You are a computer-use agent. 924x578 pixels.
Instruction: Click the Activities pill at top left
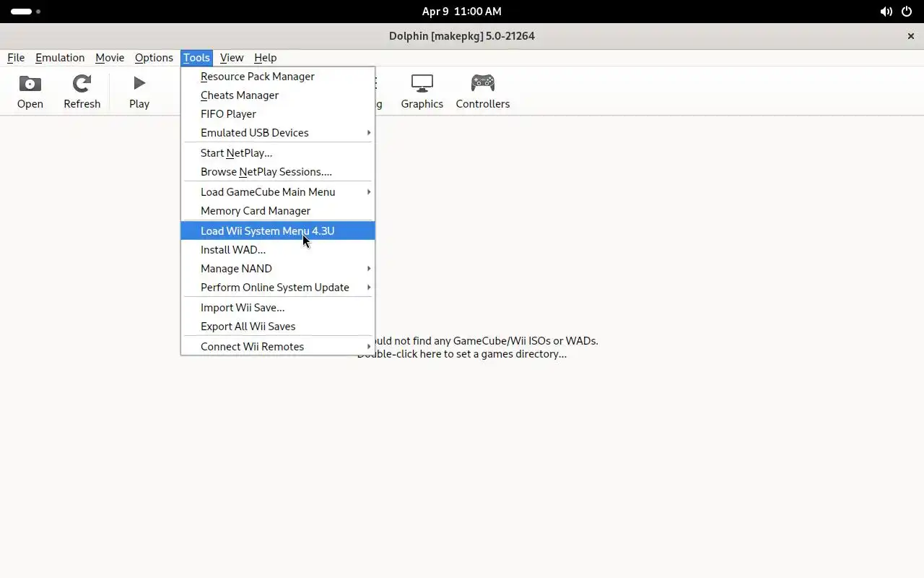point(26,12)
